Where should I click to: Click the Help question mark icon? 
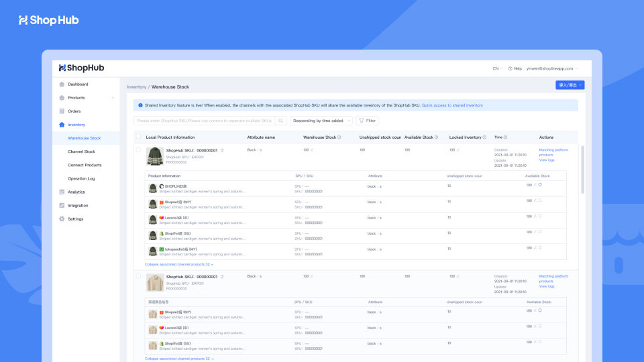510,68
